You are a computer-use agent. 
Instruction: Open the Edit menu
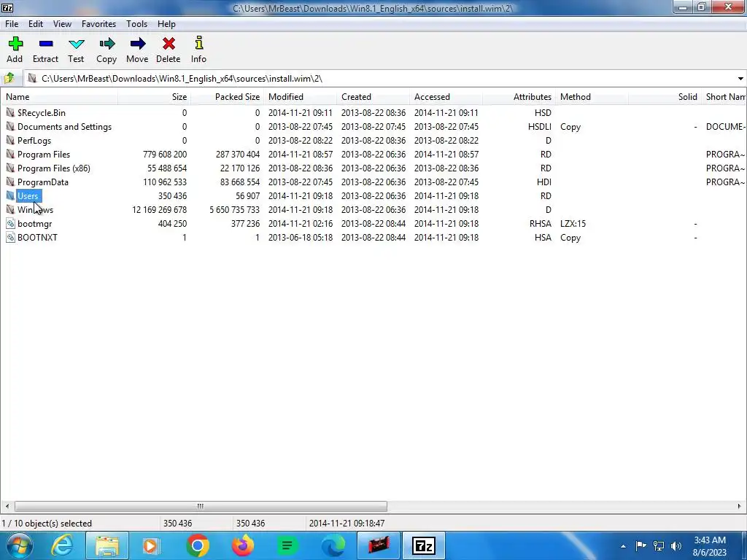36,24
